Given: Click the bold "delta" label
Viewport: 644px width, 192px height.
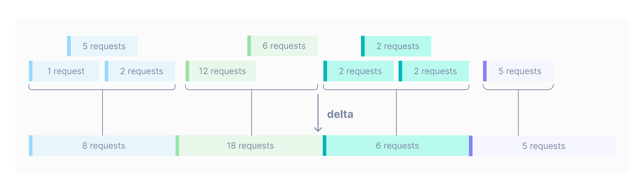Looking at the screenshot, I should pos(340,114).
